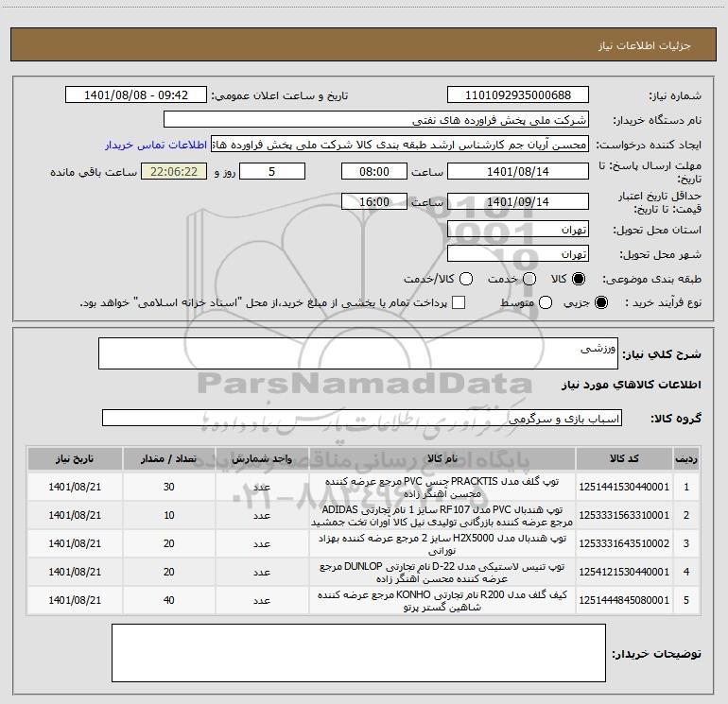Click the general description box with ورزشی
Viewport: 728px width, 704px height.
tap(358, 353)
